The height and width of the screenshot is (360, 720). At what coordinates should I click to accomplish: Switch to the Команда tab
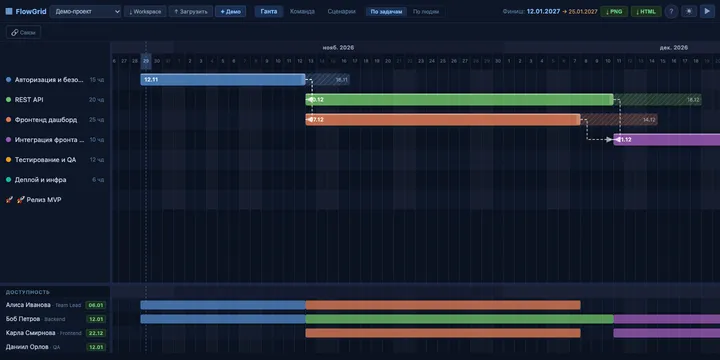[x=302, y=11]
